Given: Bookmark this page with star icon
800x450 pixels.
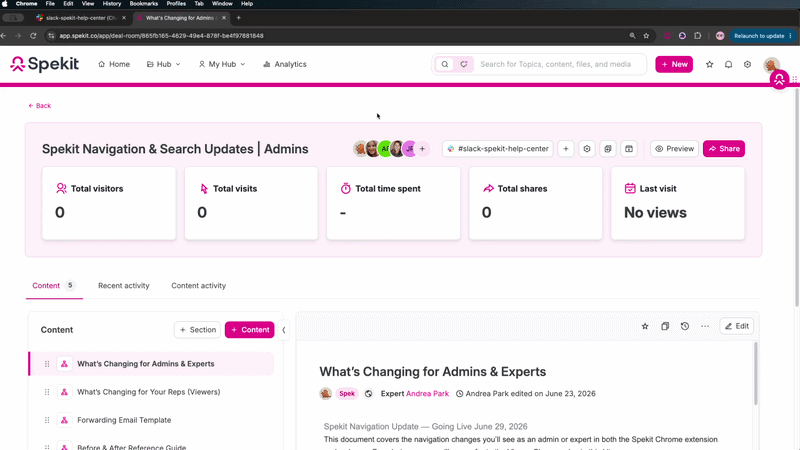Looking at the screenshot, I should tap(646, 36).
